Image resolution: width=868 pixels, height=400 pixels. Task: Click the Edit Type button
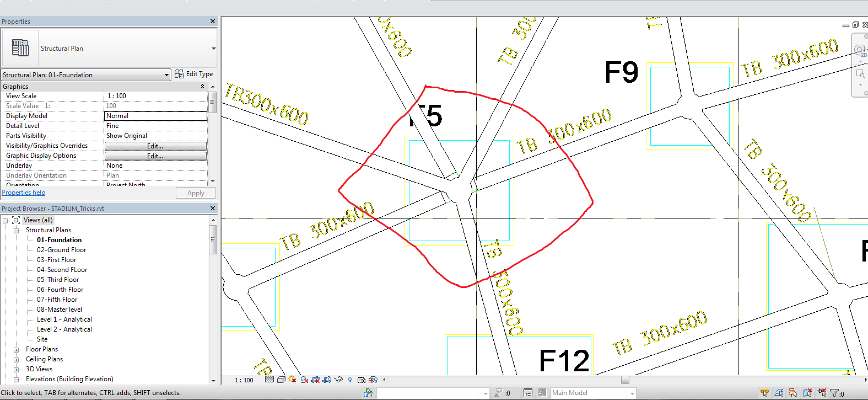click(194, 74)
